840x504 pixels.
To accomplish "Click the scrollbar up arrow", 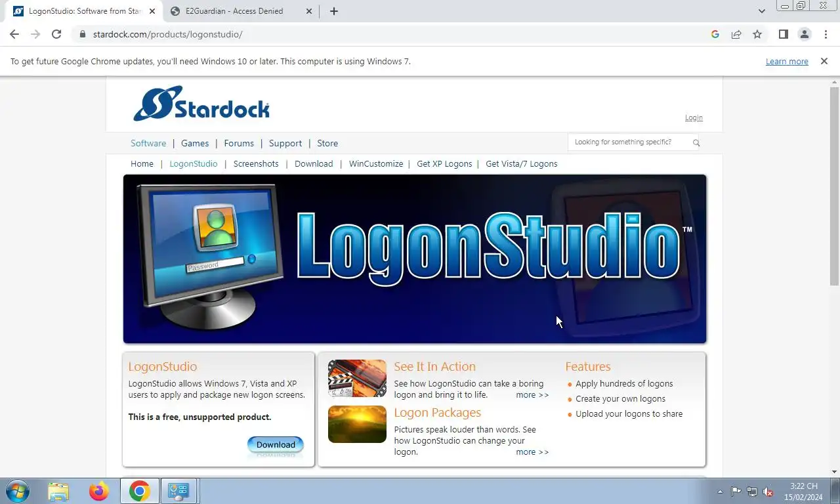I will tap(834, 81).
